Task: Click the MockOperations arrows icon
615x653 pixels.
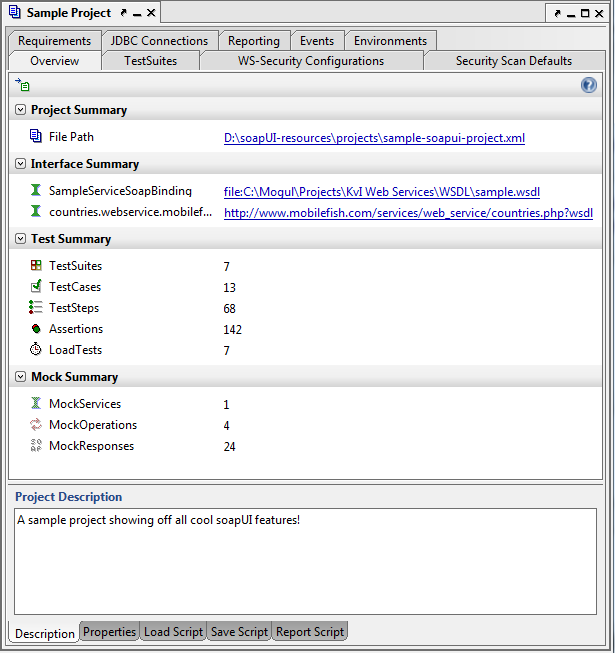Action: [36, 424]
